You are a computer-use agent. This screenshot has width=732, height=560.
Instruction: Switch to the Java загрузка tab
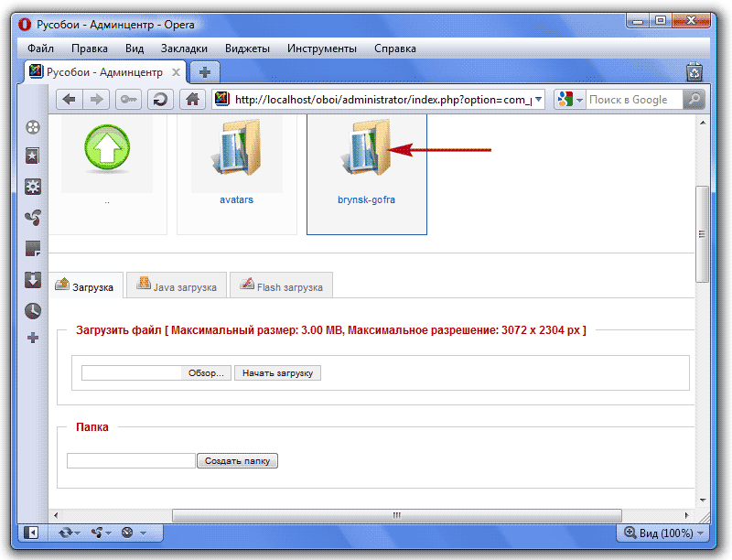tap(177, 286)
